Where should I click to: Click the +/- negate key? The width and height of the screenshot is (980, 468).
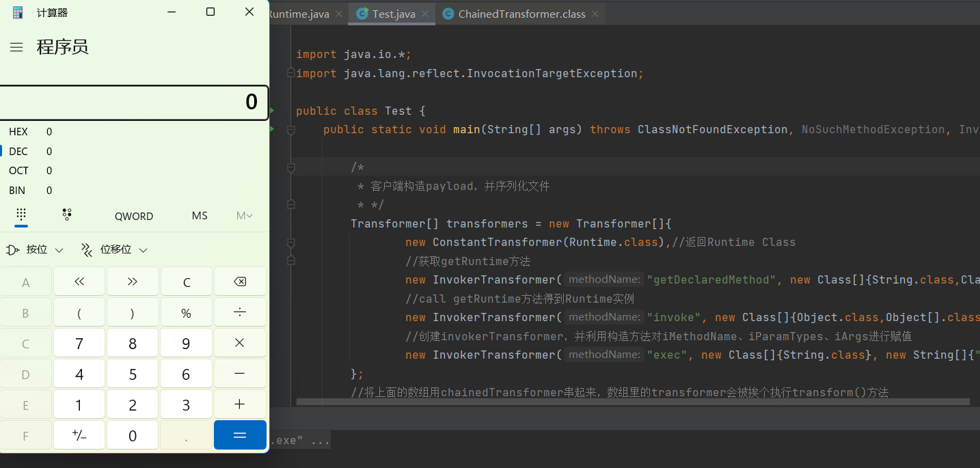point(79,435)
